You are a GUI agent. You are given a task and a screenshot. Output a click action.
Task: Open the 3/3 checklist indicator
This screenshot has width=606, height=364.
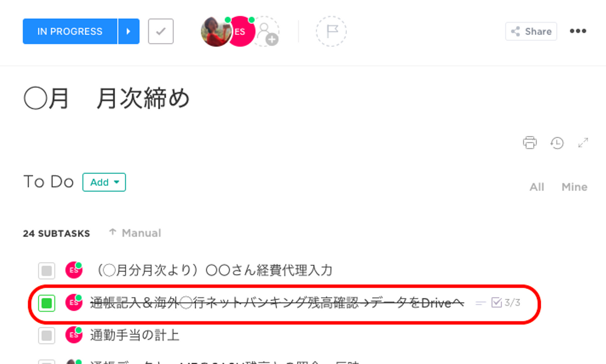point(506,303)
